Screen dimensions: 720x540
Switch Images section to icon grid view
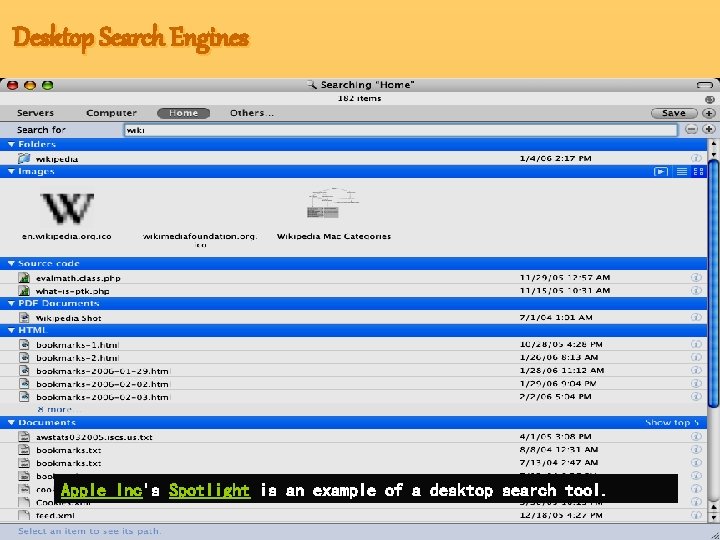click(x=698, y=172)
